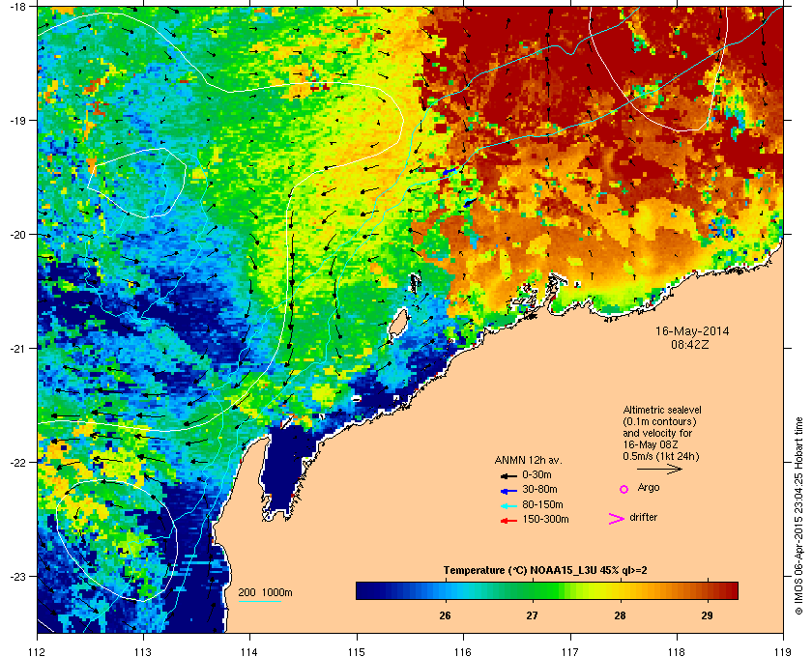This screenshot has height=657, width=812.
Task: Click the 200 1000m bathymetry label
Action: click(265, 593)
